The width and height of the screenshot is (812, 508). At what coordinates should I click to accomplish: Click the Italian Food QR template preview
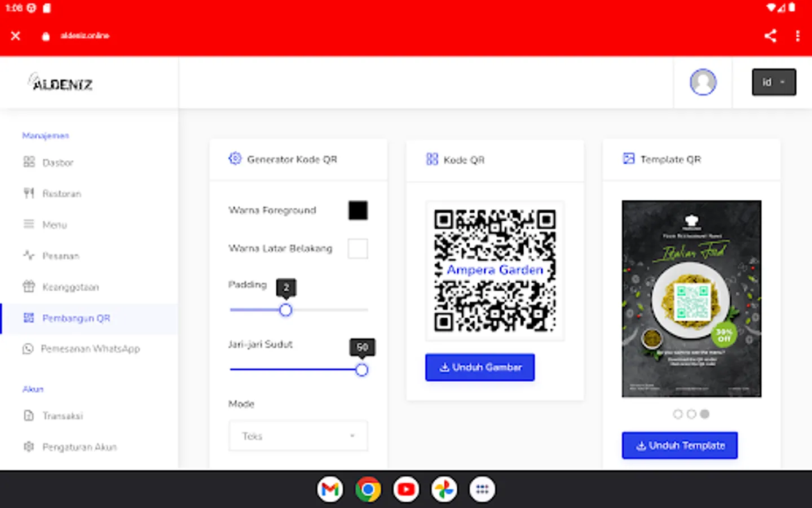[x=691, y=299]
